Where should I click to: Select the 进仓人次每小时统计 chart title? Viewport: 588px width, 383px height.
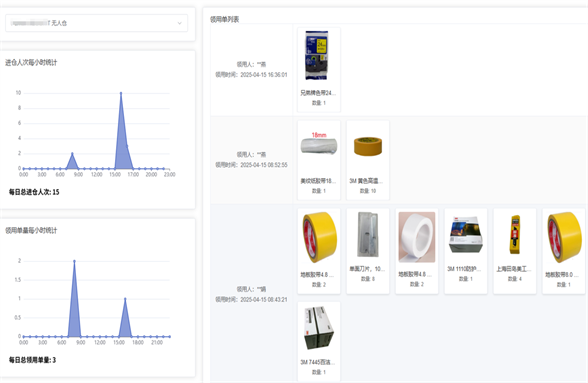coord(31,63)
